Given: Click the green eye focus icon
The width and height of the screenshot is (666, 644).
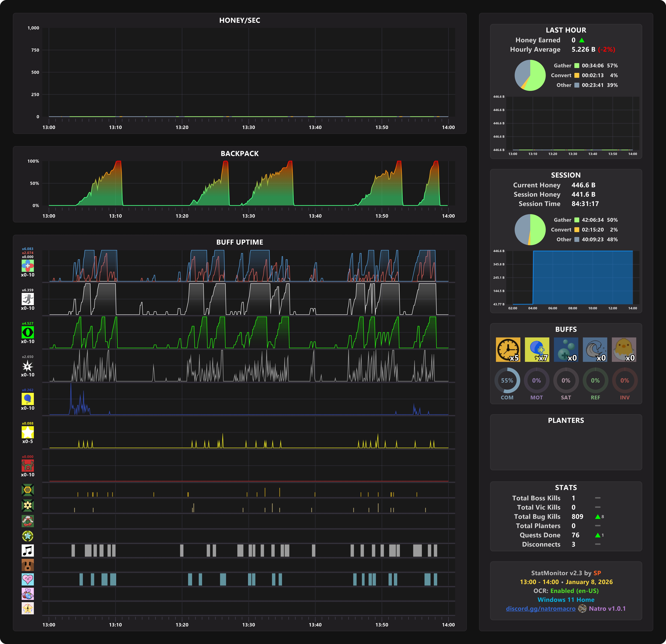Looking at the screenshot, I should click(x=28, y=332).
